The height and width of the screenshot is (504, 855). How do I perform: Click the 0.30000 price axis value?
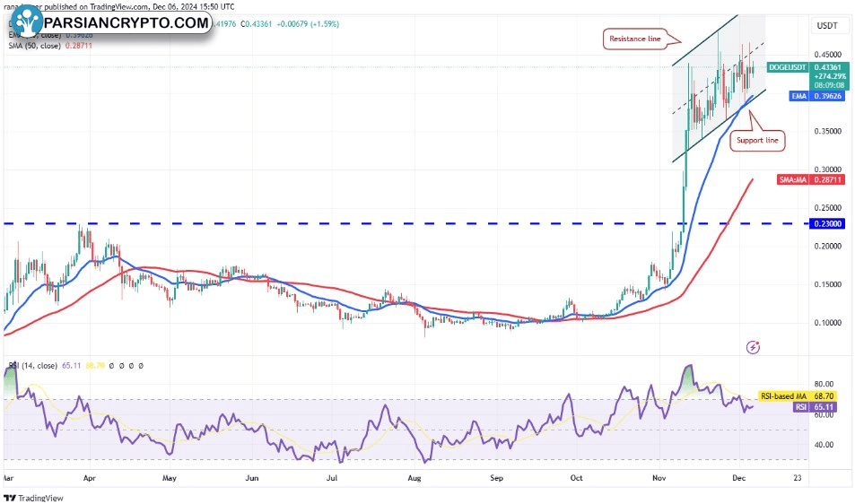(828, 169)
